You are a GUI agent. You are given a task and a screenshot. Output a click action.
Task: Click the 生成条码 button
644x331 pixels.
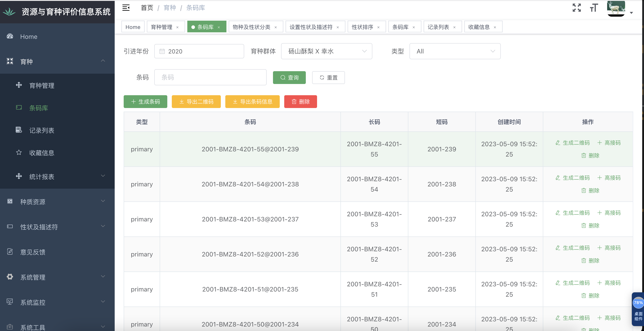[145, 101]
